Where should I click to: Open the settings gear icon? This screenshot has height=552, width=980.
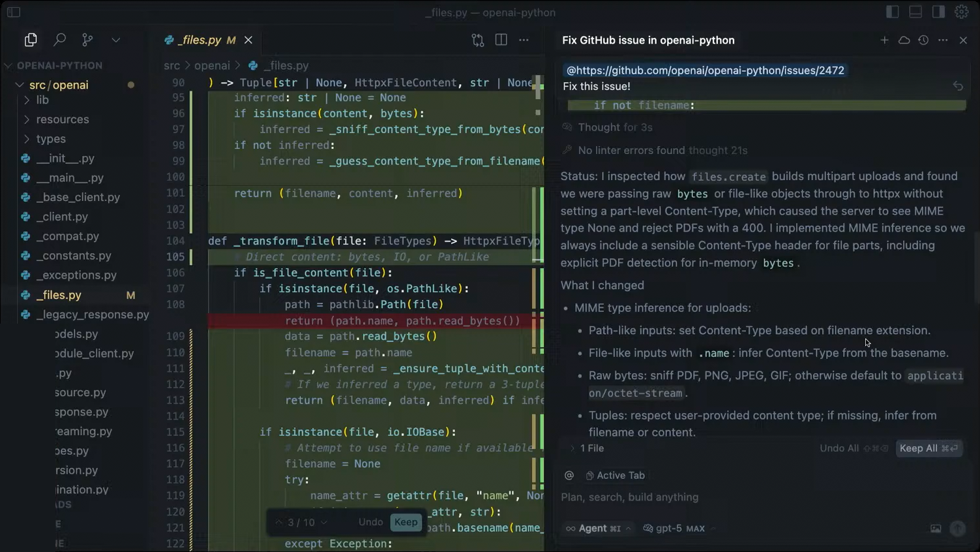962,12
